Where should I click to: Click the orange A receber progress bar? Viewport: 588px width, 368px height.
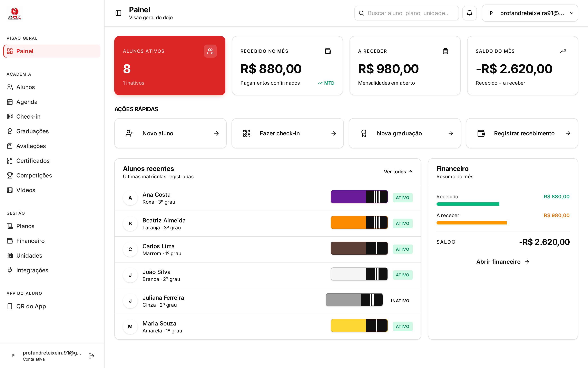[x=471, y=223]
